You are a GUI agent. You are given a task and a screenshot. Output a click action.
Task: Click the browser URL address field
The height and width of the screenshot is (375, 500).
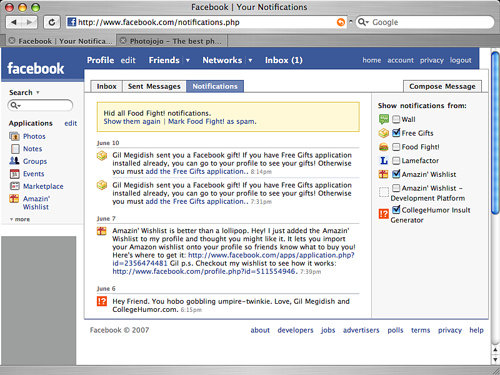[x=206, y=22]
